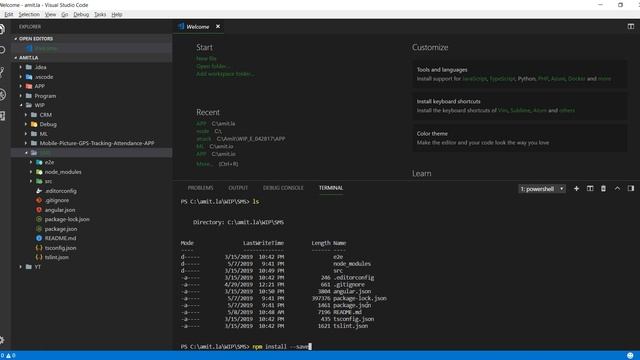Open the Edit menu
The height and width of the screenshot is (360, 640).
pyautogui.click(x=9, y=14)
